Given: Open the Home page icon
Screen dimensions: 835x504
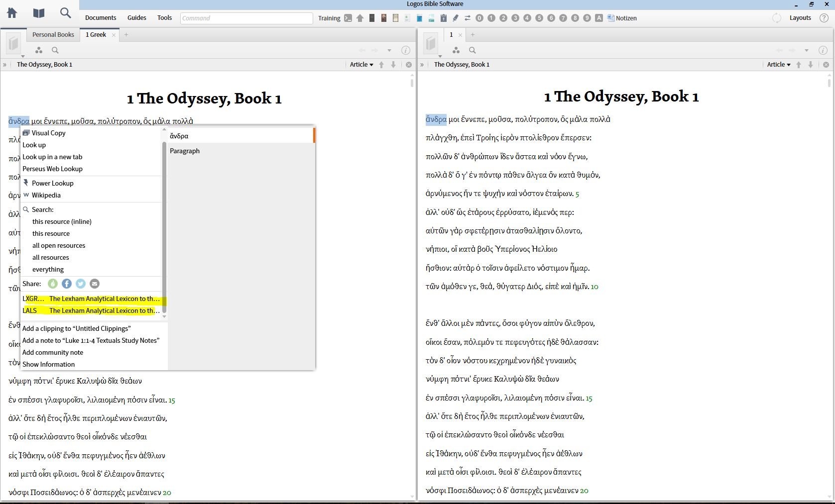Looking at the screenshot, I should tap(12, 13).
